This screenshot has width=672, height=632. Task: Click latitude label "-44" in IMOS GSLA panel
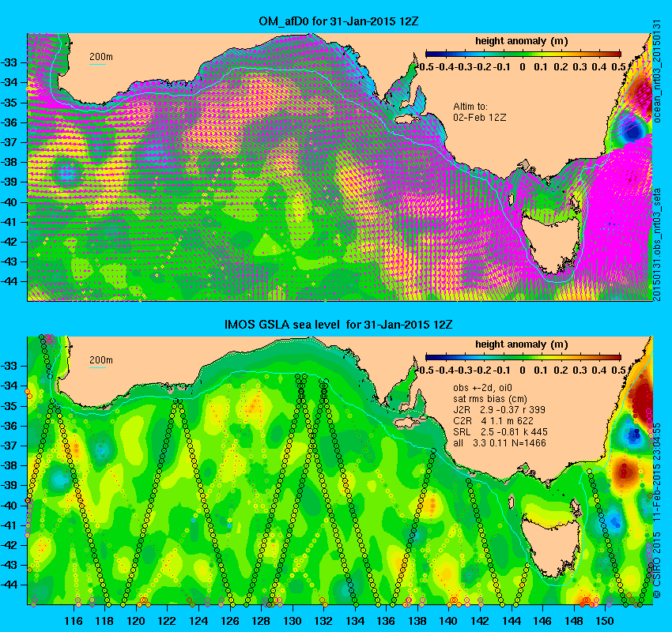(9, 585)
